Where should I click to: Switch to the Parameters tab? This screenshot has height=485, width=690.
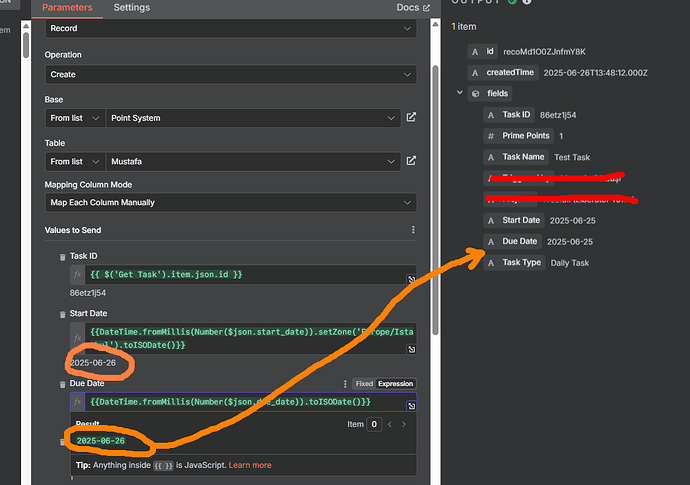[67, 7]
